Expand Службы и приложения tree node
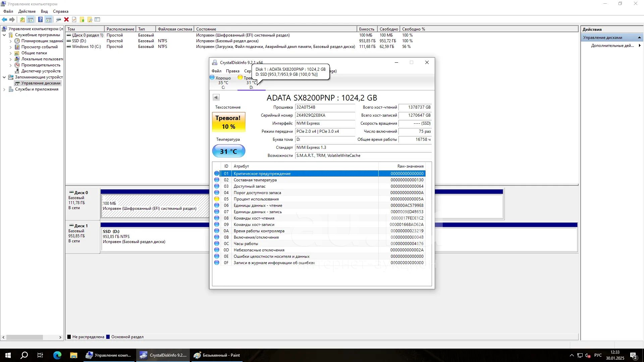Image resolution: width=644 pixels, height=362 pixels. tap(4, 89)
